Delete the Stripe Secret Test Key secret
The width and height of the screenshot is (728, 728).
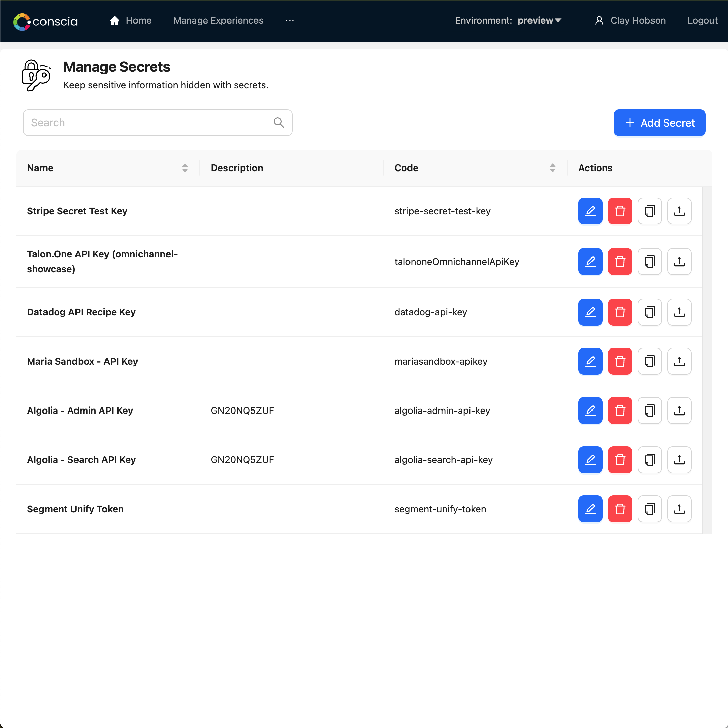click(620, 211)
